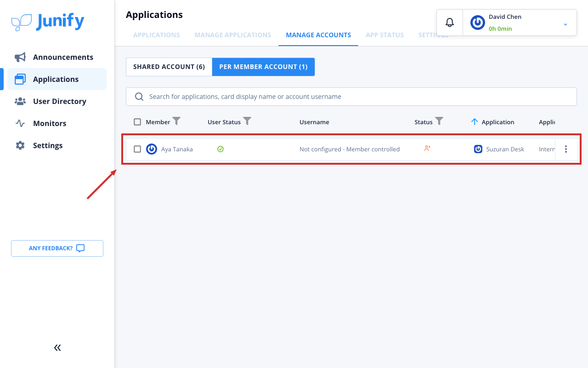This screenshot has height=368, width=588.
Task: Go to the App Status tab
Action: 385,35
